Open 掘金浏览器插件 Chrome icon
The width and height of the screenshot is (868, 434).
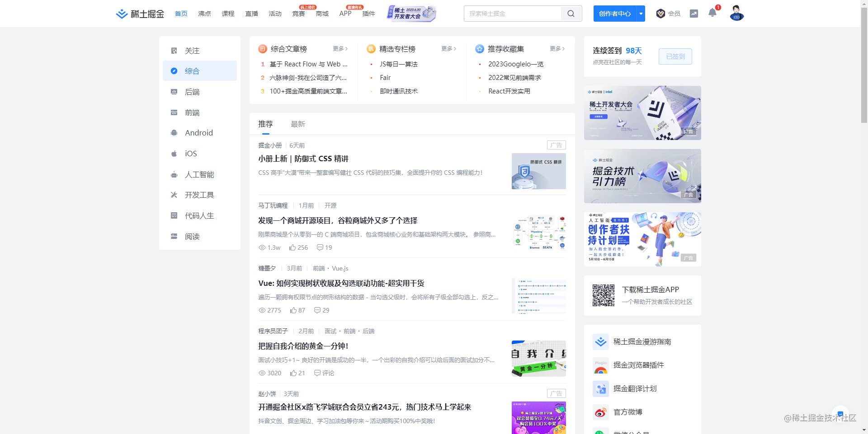point(601,365)
